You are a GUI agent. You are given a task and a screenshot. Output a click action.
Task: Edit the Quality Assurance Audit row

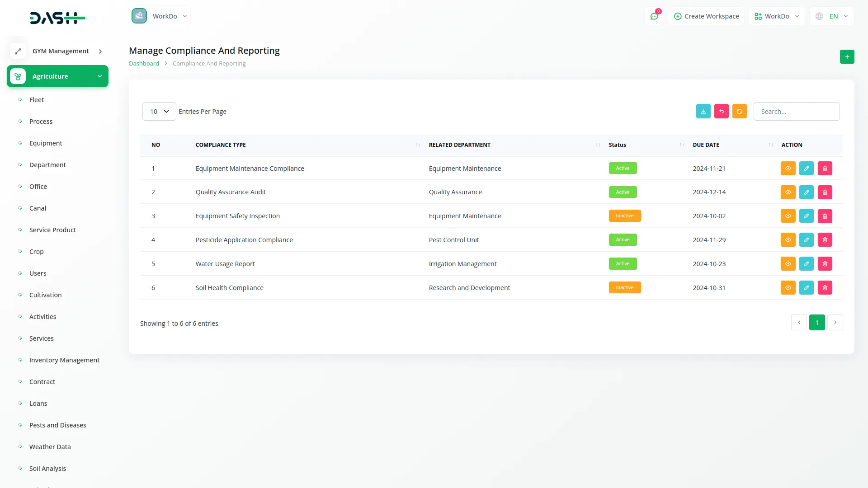(806, 192)
